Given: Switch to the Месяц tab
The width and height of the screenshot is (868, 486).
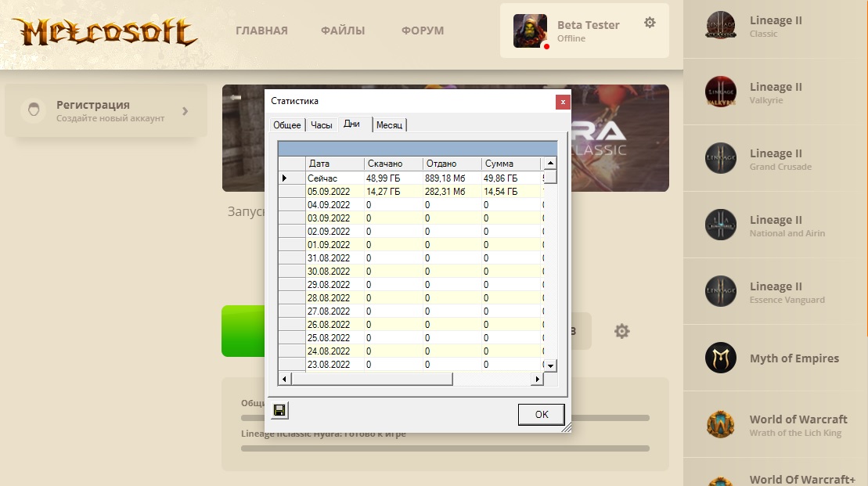Looking at the screenshot, I should [389, 125].
